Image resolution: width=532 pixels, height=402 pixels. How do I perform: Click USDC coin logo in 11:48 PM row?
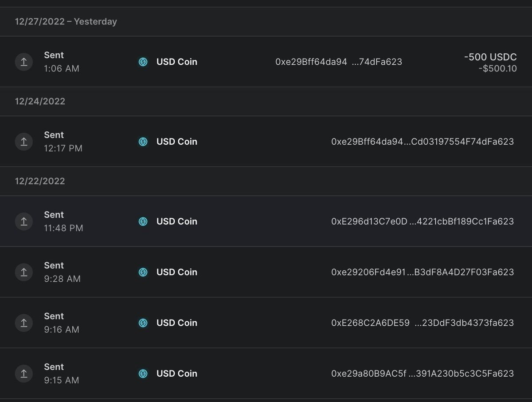click(143, 221)
